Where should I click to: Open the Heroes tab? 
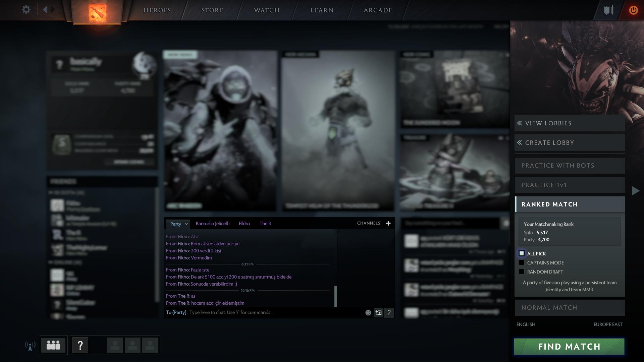[157, 10]
